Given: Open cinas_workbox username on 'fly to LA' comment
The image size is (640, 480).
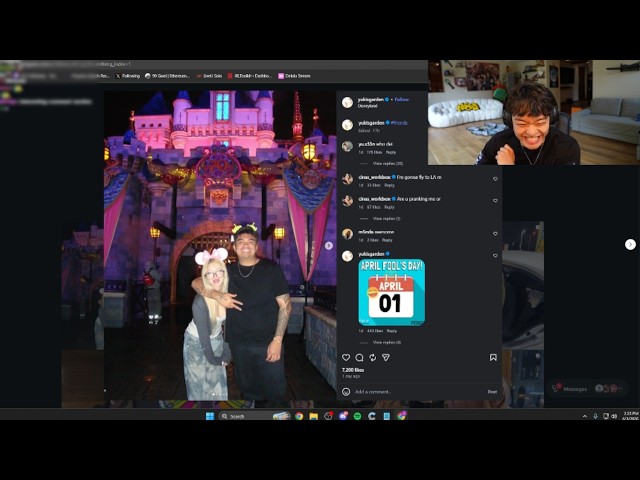Looking at the screenshot, I should point(374,177).
